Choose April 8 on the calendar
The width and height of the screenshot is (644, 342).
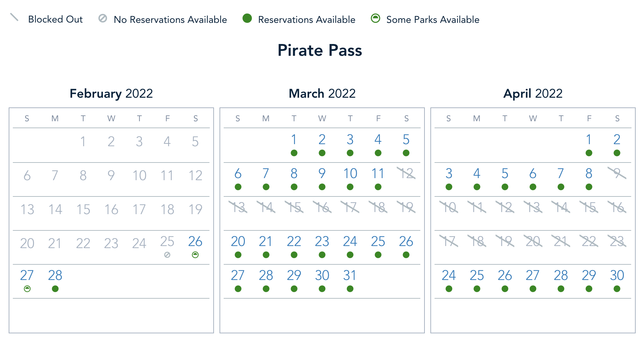pos(589,174)
